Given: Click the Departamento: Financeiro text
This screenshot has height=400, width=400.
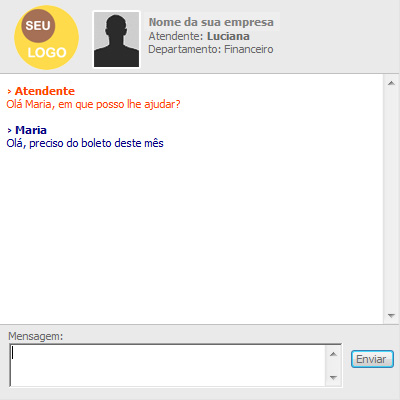Looking at the screenshot, I should coord(211,49).
